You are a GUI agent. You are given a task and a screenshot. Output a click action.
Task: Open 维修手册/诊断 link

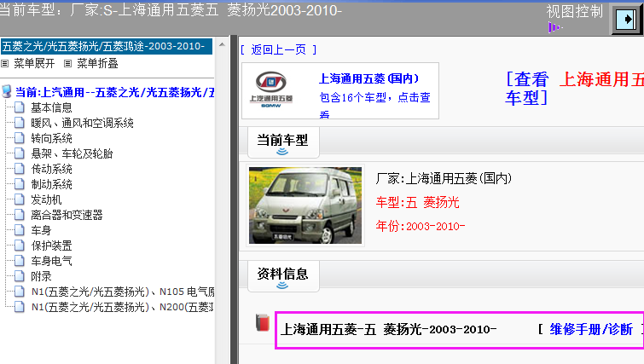(x=591, y=329)
